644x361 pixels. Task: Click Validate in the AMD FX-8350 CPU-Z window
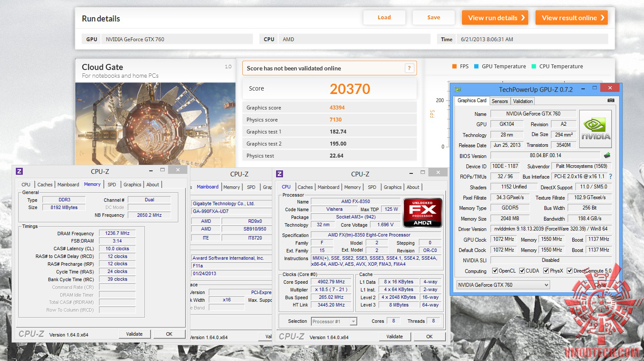(394, 337)
